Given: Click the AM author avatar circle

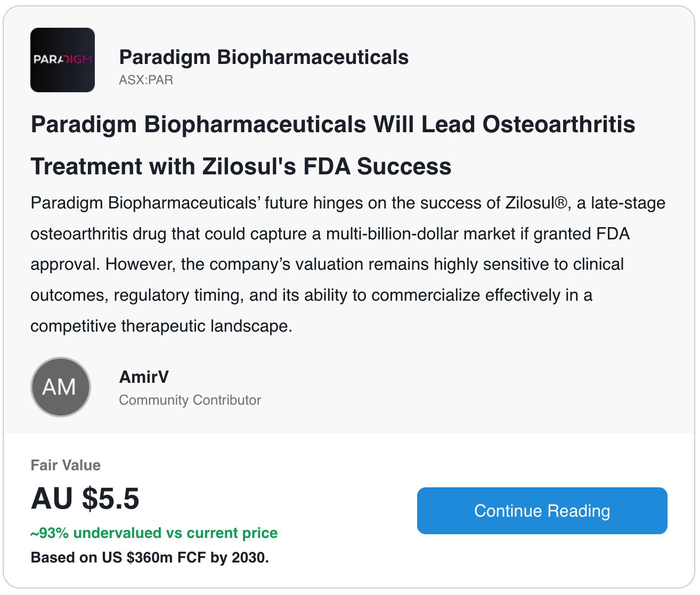Looking at the screenshot, I should (61, 387).
